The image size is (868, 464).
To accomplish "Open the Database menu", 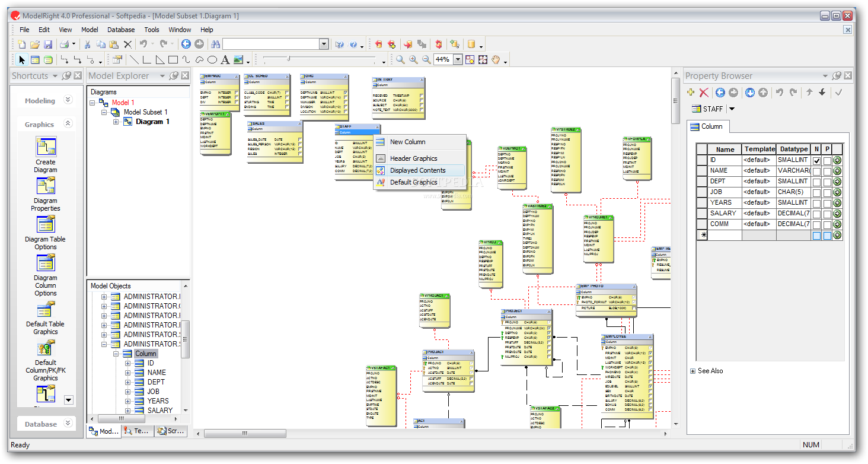I will (x=121, y=30).
